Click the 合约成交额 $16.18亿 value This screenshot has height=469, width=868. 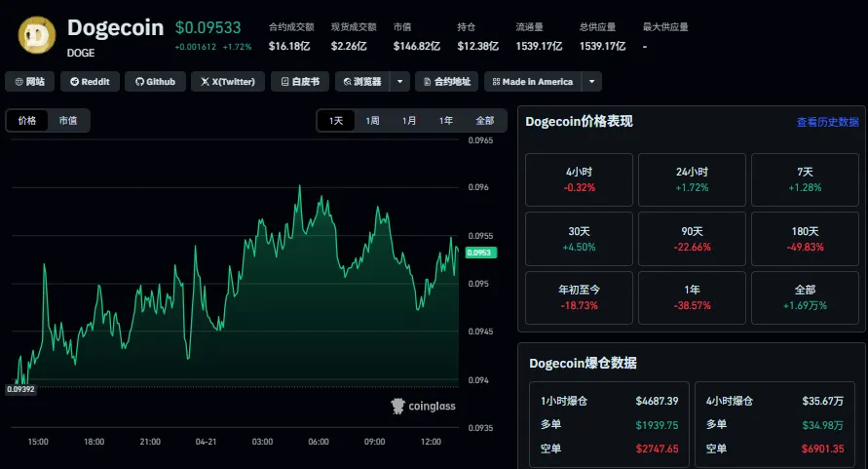(289, 46)
